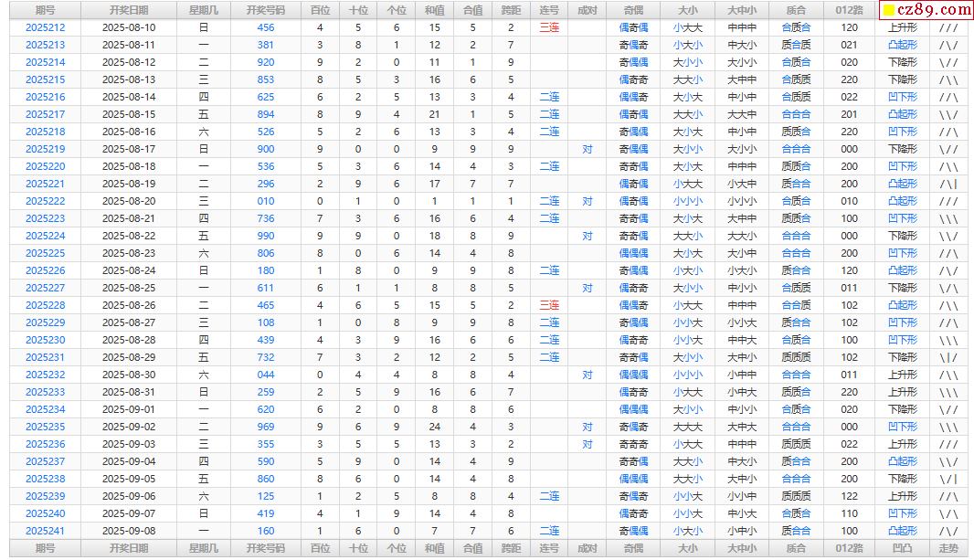Open issue link 2025215
Viewport: 974px width, 560px height.
point(46,79)
